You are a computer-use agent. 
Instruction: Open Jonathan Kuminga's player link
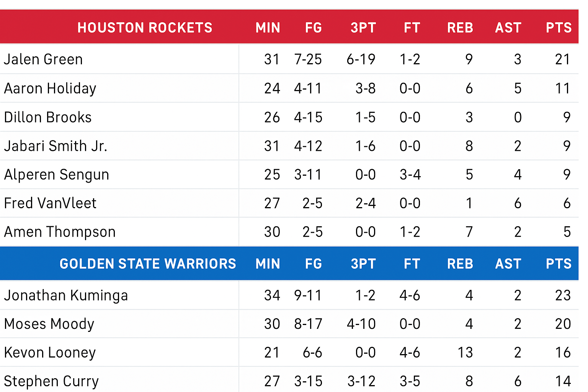[x=66, y=296]
